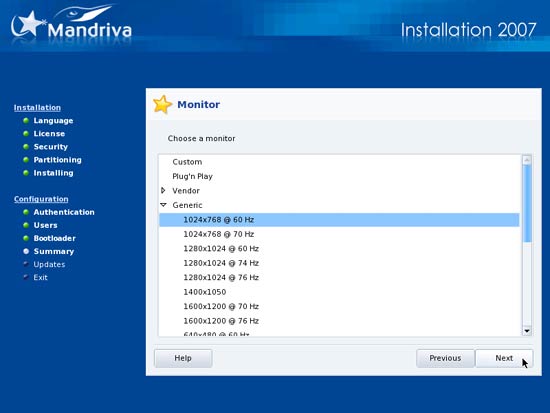Click the scrollbar down arrow
The width and height of the screenshot is (550, 413).
[x=527, y=331]
